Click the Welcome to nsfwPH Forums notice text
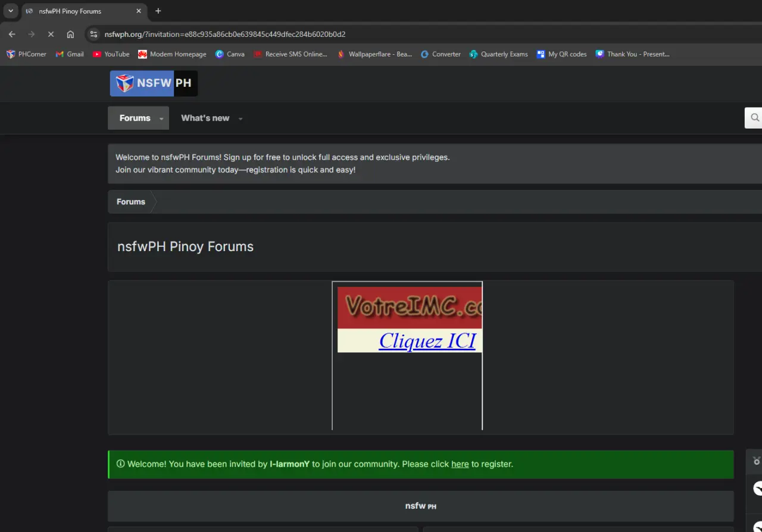This screenshot has width=762, height=532. click(x=283, y=164)
